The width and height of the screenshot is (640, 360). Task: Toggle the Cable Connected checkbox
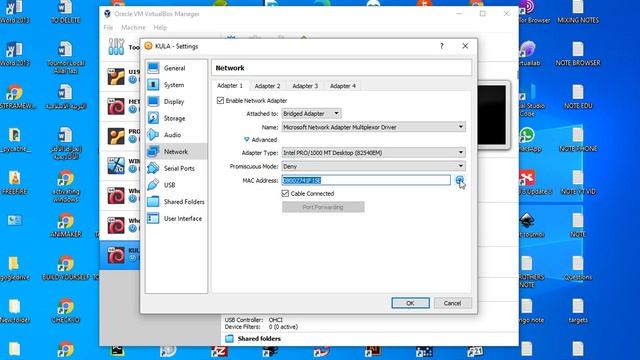tap(285, 193)
